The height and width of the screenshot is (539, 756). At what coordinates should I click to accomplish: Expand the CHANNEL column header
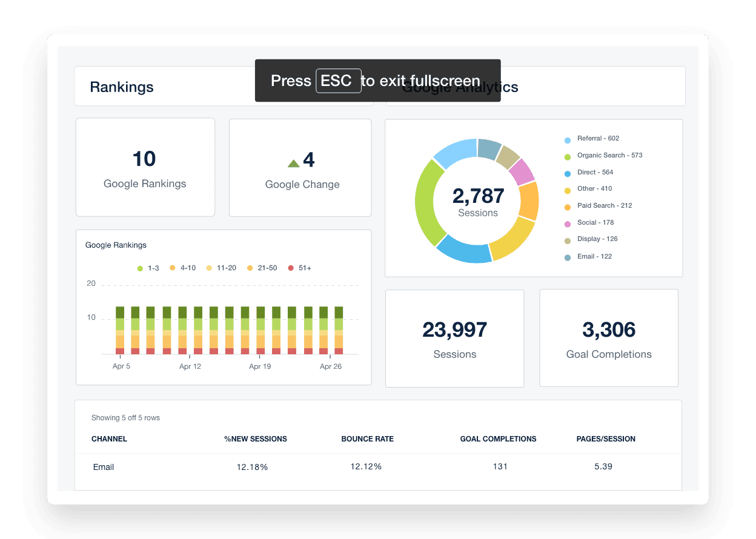[x=109, y=439]
